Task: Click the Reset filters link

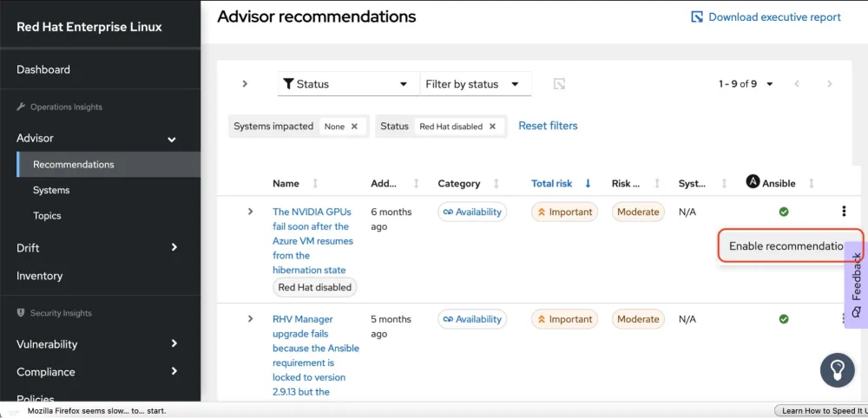Action: [x=548, y=126]
